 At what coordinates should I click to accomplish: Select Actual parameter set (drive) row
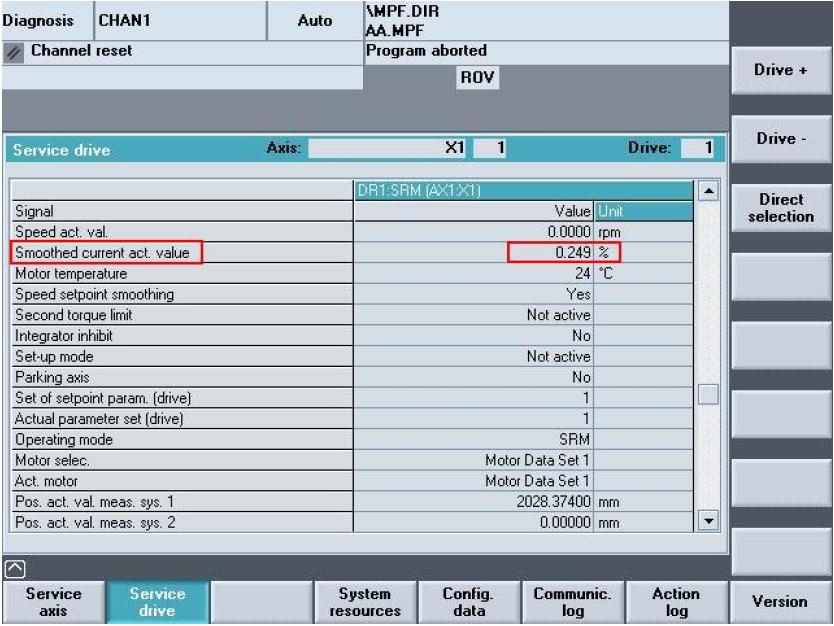click(352, 419)
